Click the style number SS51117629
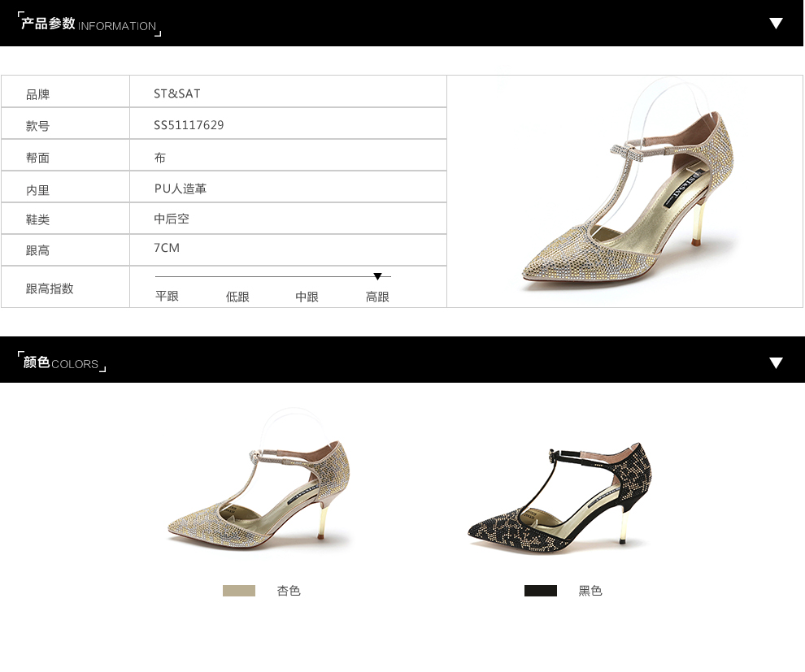805x672 pixels. tap(189, 125)
